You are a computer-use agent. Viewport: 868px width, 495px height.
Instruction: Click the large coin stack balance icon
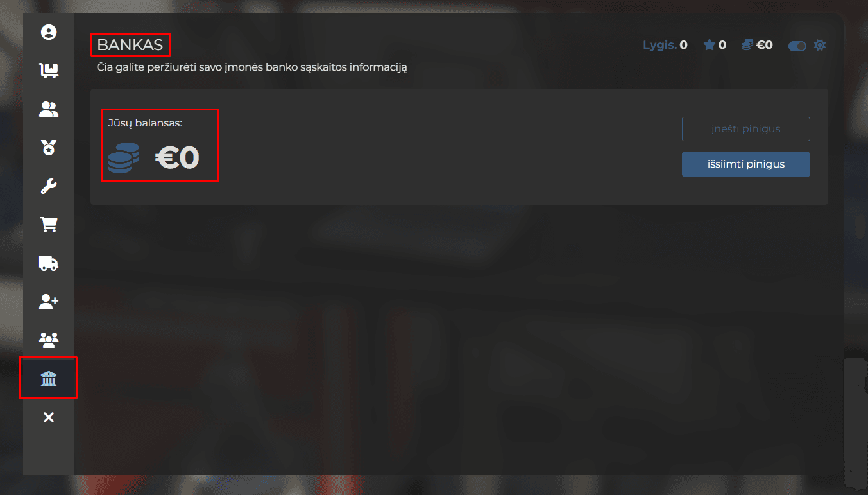124,158
